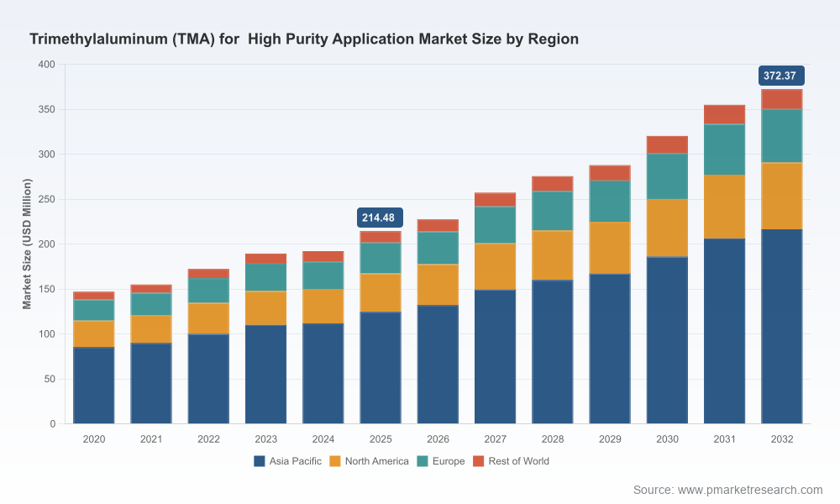Image resolution: width=840 pixels, height=504 pixels.
Task: Click the North America segment of the 2025 bar
Action: (381, 293)
